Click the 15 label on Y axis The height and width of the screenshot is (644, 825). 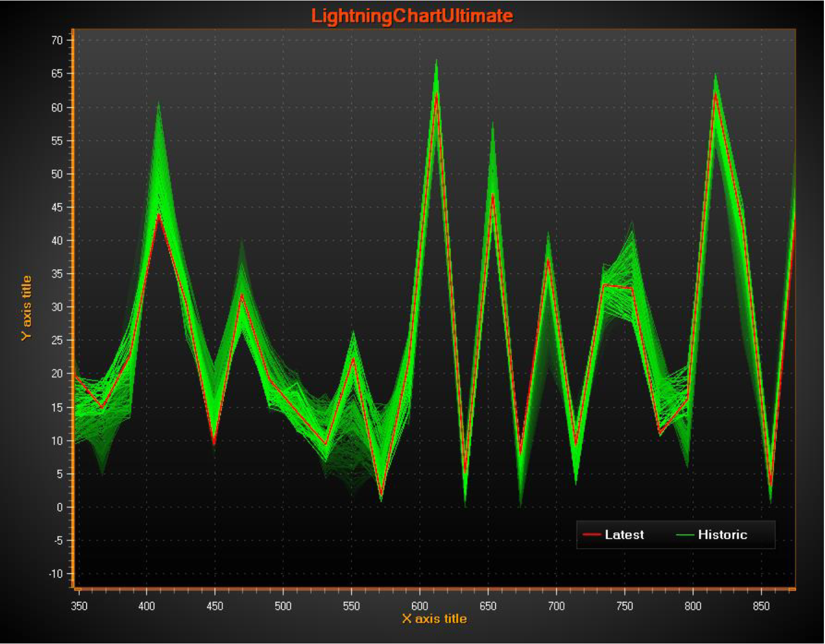57,407
